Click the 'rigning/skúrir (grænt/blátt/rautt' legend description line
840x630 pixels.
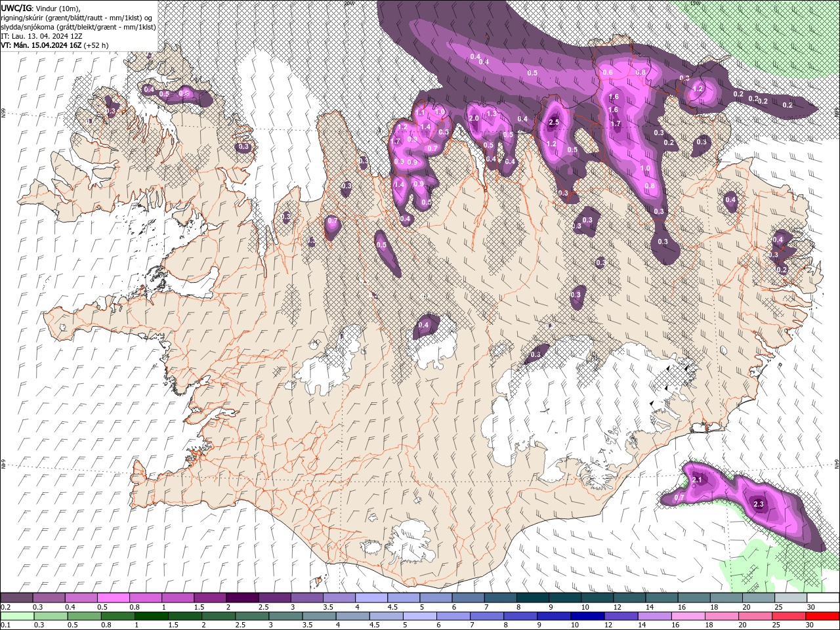77,18
